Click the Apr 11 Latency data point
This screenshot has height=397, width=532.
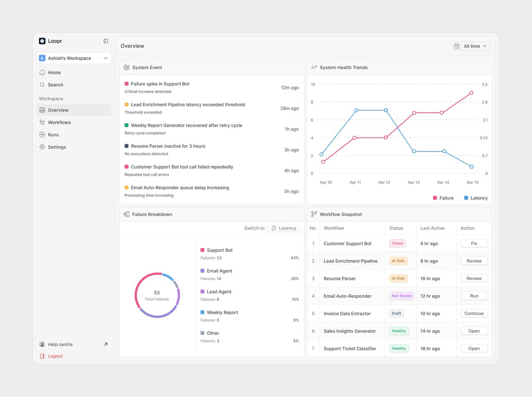click(356, 110)
